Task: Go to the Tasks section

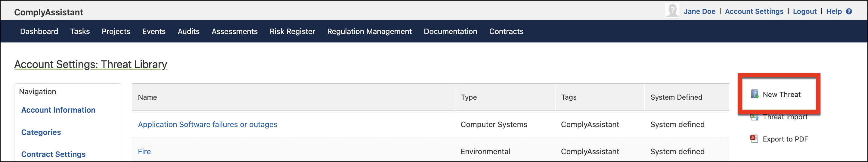Action: click(80, 31)
